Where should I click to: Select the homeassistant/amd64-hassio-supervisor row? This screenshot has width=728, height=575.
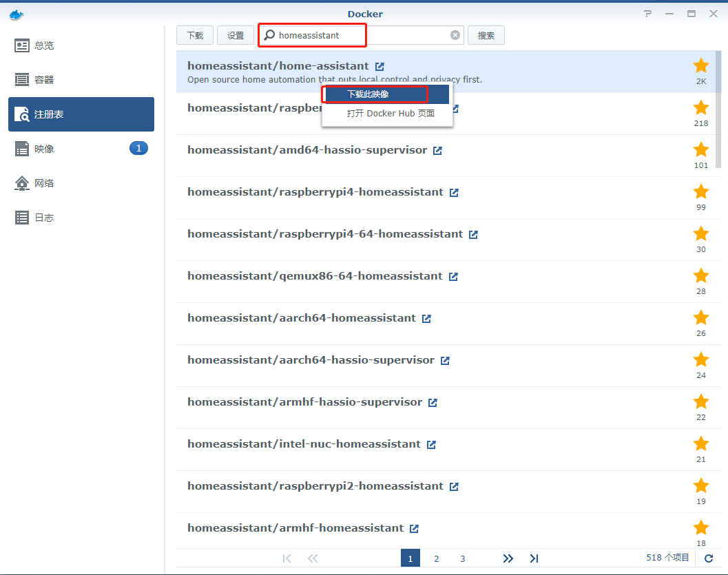pyautogui.click(x=446, y=156)
